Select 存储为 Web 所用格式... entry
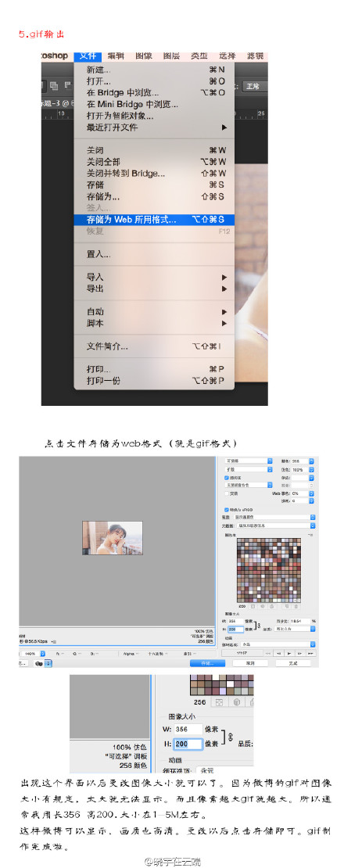The height and width of the screenshot is (868, 344). [154, 220]
